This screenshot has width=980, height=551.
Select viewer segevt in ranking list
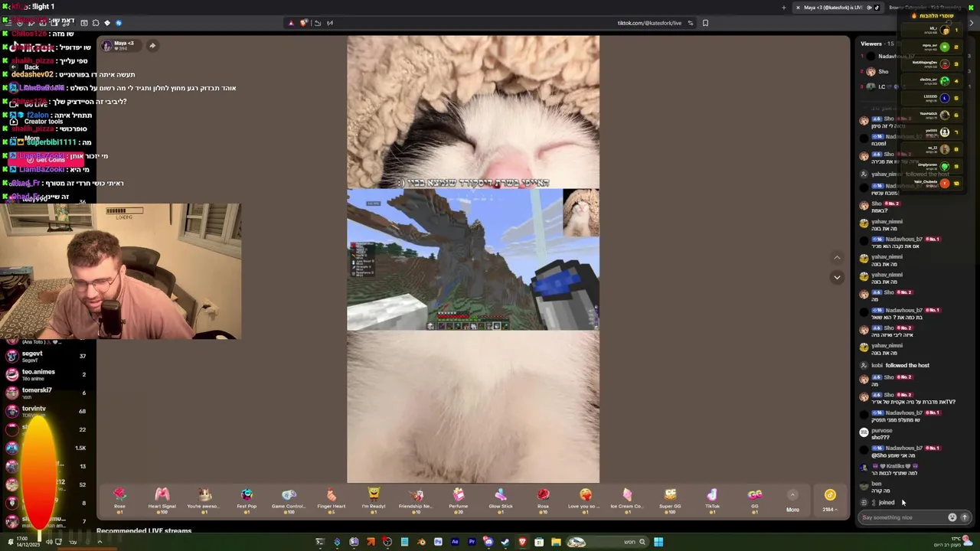point(47,356)
